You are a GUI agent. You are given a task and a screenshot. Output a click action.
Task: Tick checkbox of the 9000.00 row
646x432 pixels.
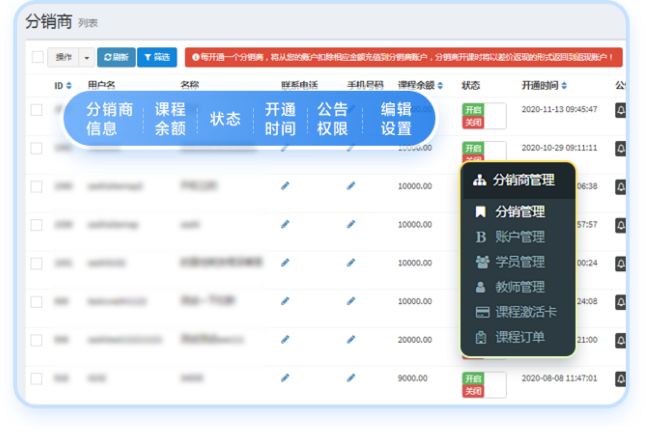(36, 378)
